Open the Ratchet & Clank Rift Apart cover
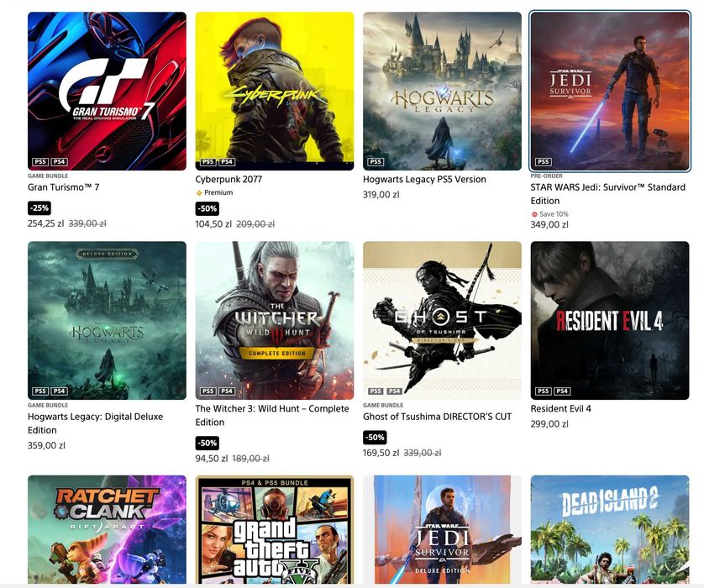This screenshot has width=704, height=588. coord(107,530)
